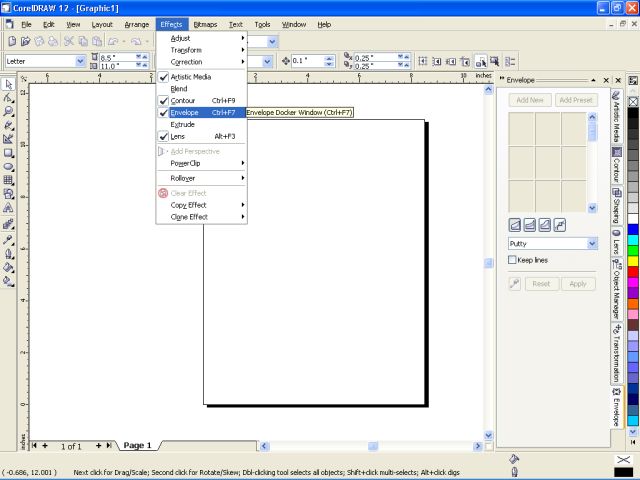The height and width of the screenshot is (480, 640).
Task: Select the Fill tool in toolbox
Action: coord(8,267)
